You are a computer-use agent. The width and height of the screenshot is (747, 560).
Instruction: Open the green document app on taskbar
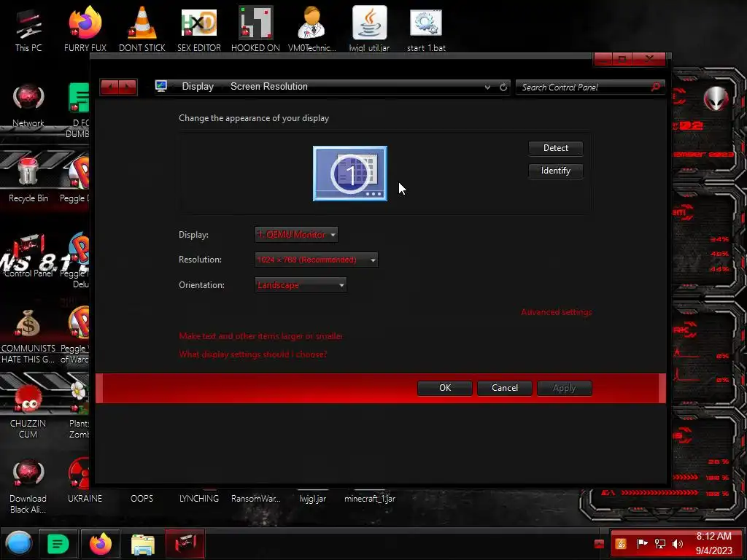point(58,543)
